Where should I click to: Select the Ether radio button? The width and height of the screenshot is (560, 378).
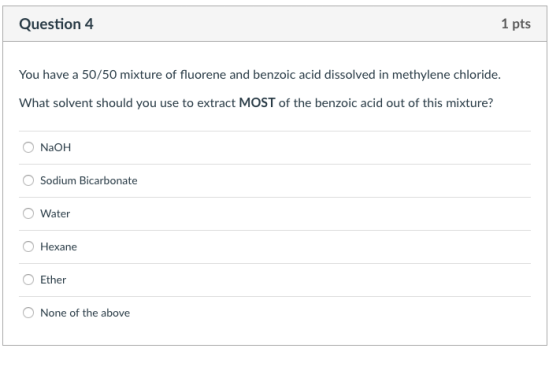(x=28, y=279)
